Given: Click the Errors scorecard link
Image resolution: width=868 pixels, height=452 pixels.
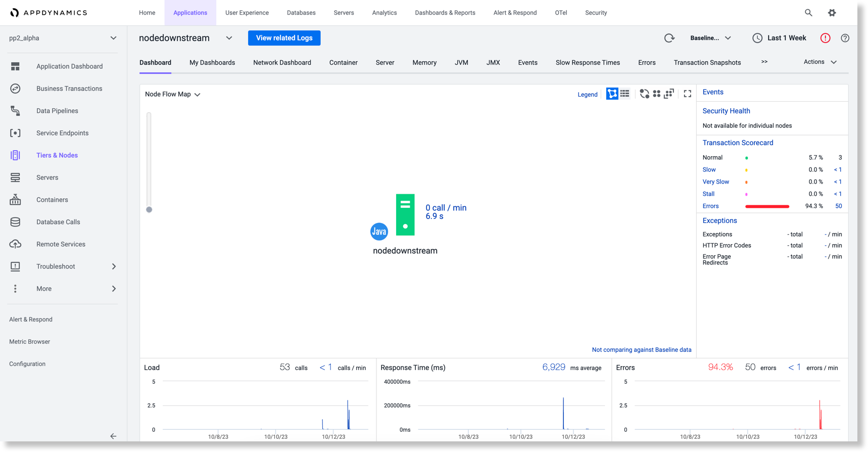Looking at the screenshot, I should [x=710, y=206].
